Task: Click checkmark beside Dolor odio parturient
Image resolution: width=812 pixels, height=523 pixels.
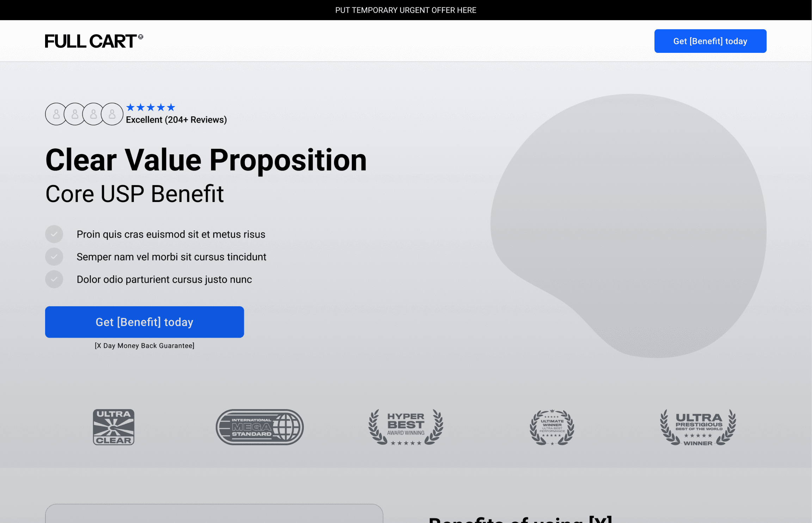Action: (x=54, y=279)
